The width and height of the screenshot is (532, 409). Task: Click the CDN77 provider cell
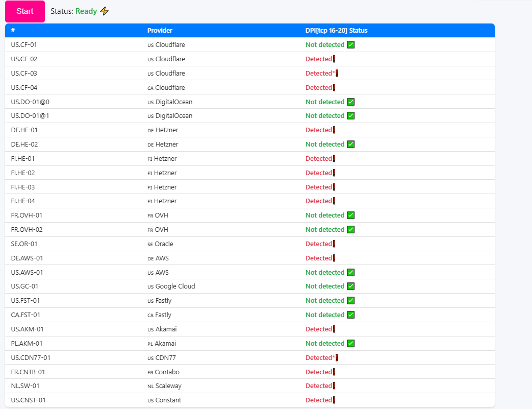coord(162,358)
